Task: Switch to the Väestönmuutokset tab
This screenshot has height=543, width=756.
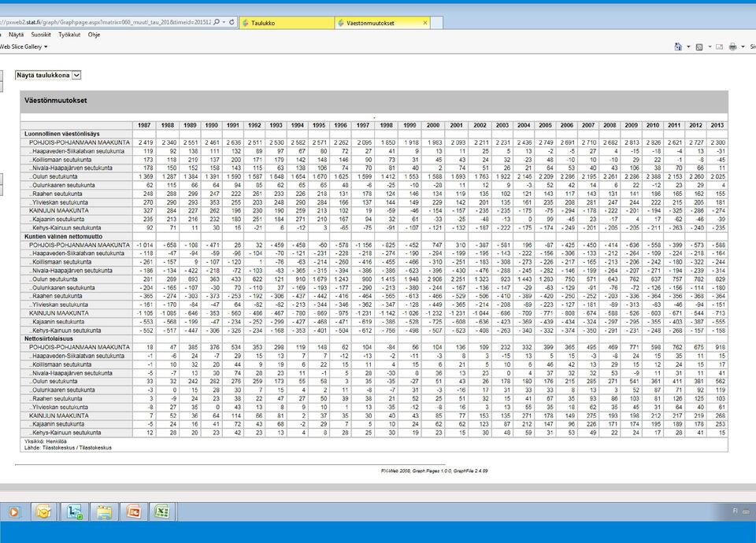Action: (383, 23)
